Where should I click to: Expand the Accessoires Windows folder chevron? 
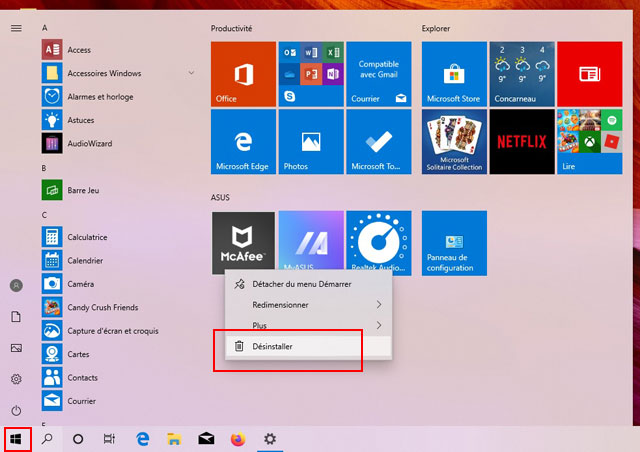tap(191, 73)
